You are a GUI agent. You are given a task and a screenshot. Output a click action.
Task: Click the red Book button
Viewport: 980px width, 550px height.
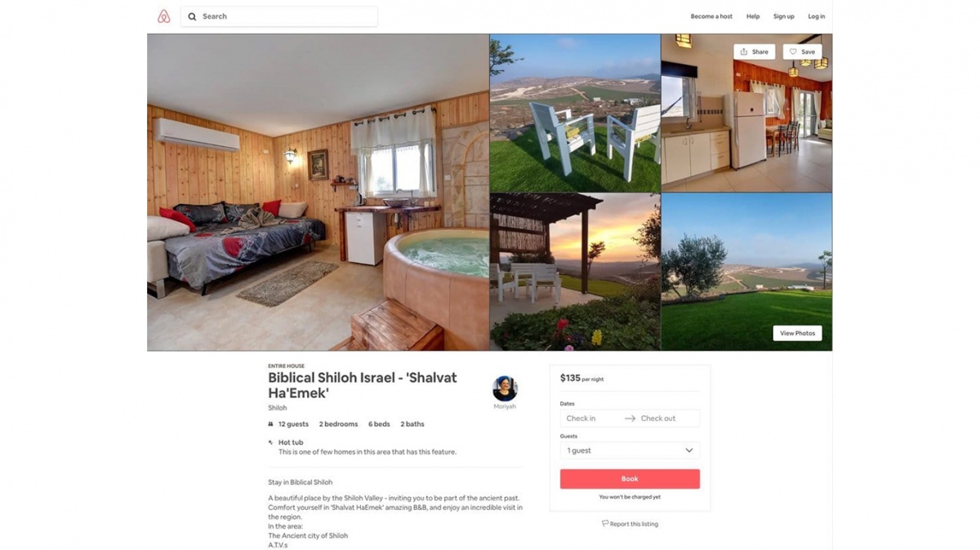click(630, 479)
